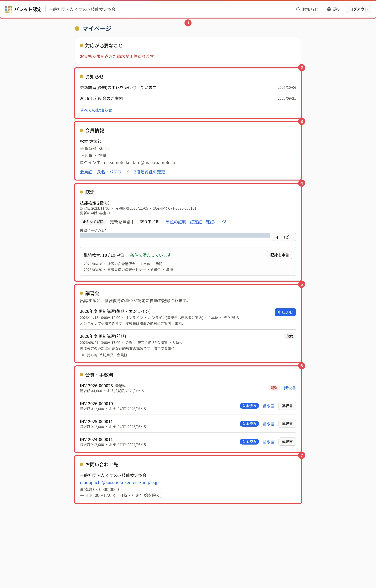
Task: Click the 確認ページの URL field
Action: click(x=175, y=235)
